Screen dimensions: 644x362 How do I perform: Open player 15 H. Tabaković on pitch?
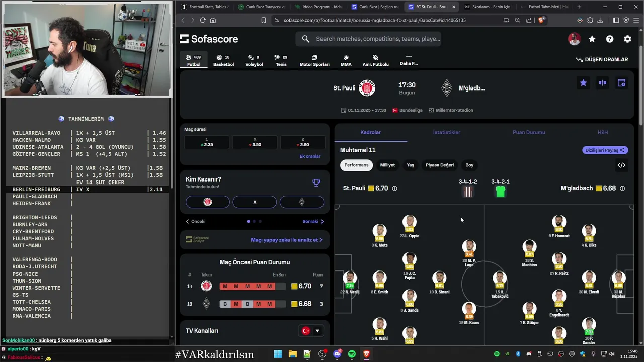click(500, 285)
